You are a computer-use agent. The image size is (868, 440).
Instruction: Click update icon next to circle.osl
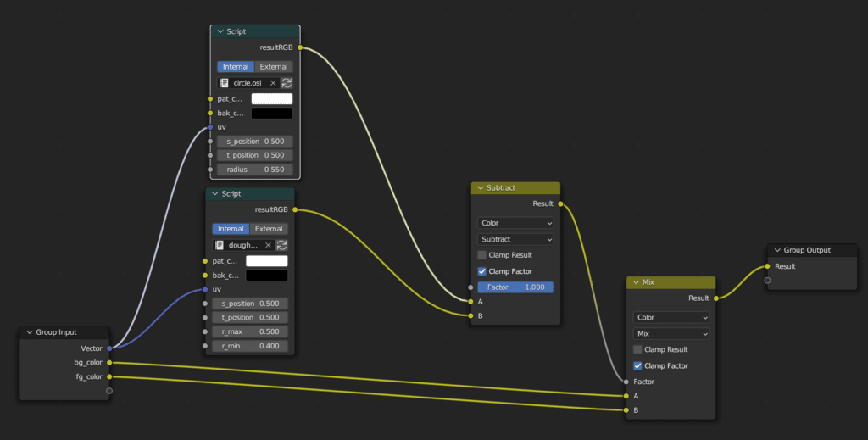287,83
